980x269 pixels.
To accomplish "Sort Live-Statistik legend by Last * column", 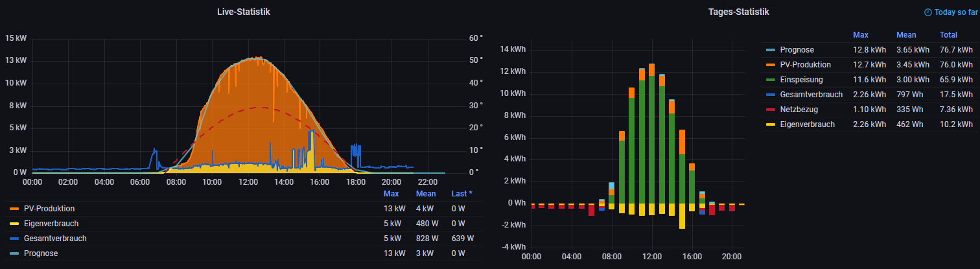I will [x=461, y=194].
